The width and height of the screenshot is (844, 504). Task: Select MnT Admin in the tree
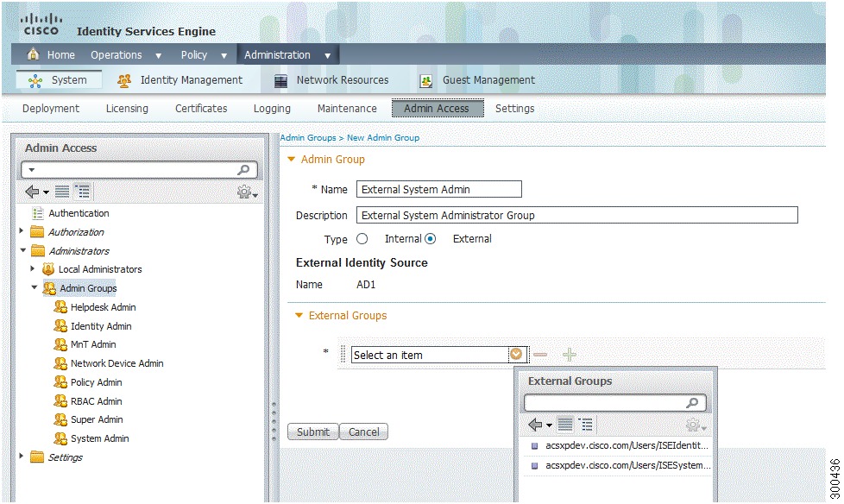click(93, 344)
